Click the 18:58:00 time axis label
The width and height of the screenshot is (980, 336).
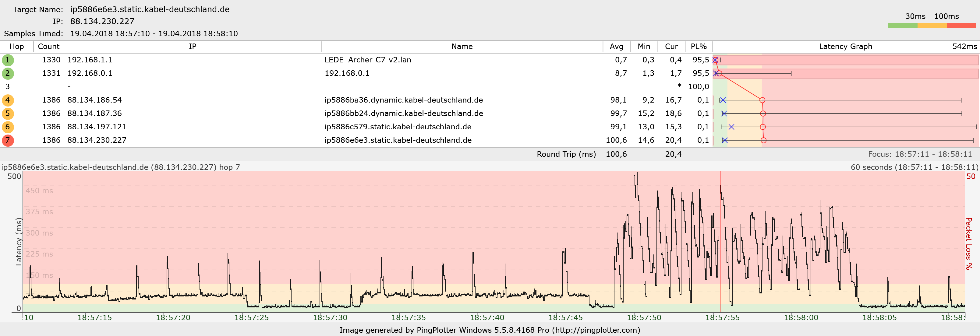click(x=801, y=317)
